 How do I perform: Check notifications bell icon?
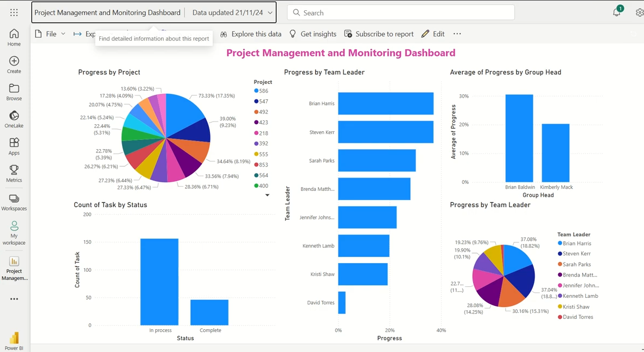point(616,12)
